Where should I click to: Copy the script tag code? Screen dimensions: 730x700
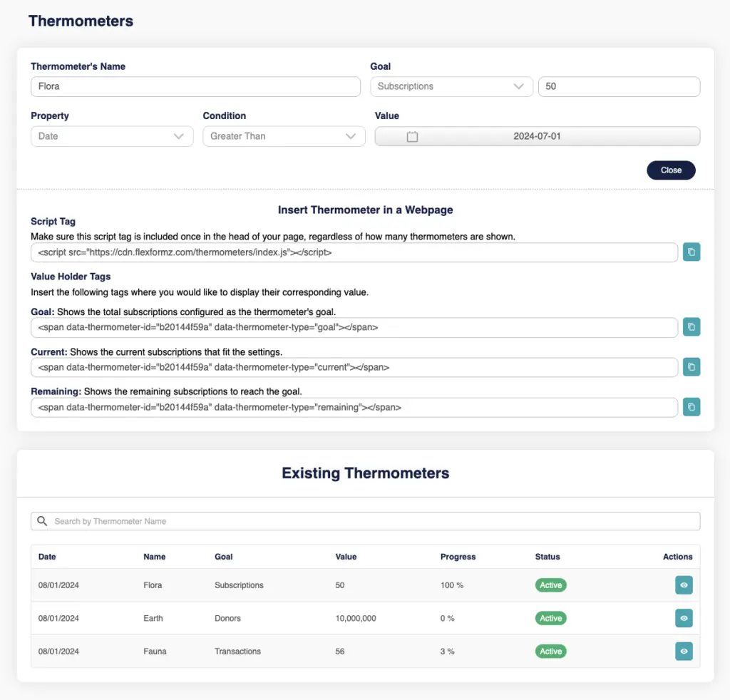click(692, 252)
